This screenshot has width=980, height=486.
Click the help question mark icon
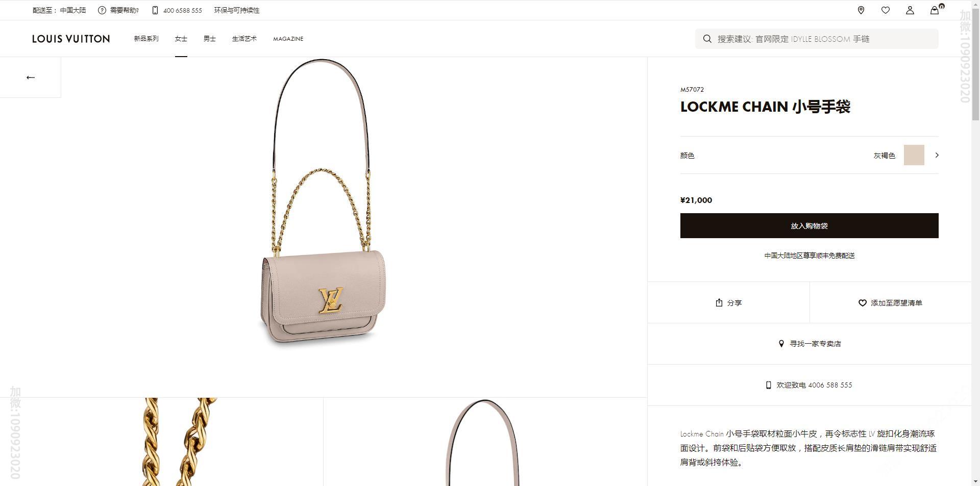[102, 10]
